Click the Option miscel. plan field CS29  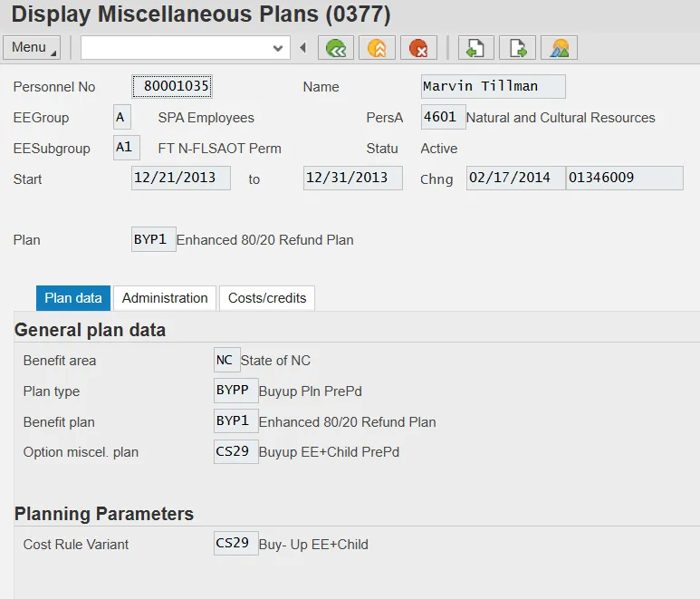(235, 451)
